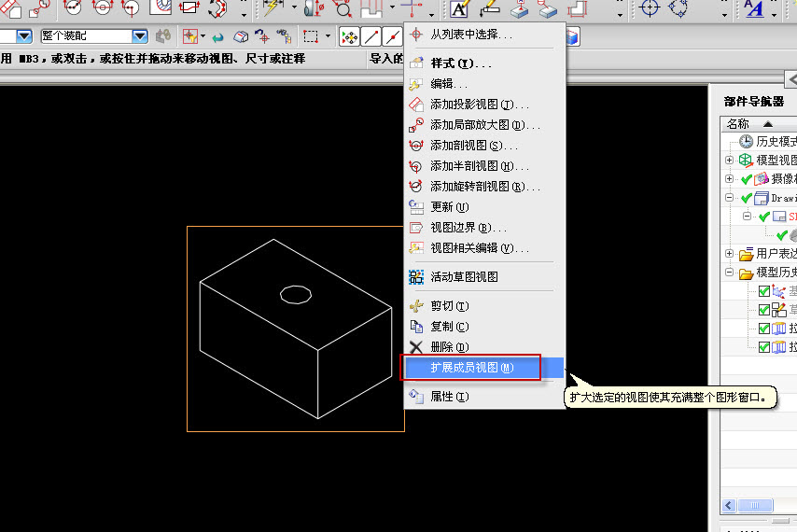Click the feature control frame pencil icon

tap(489, 7)
